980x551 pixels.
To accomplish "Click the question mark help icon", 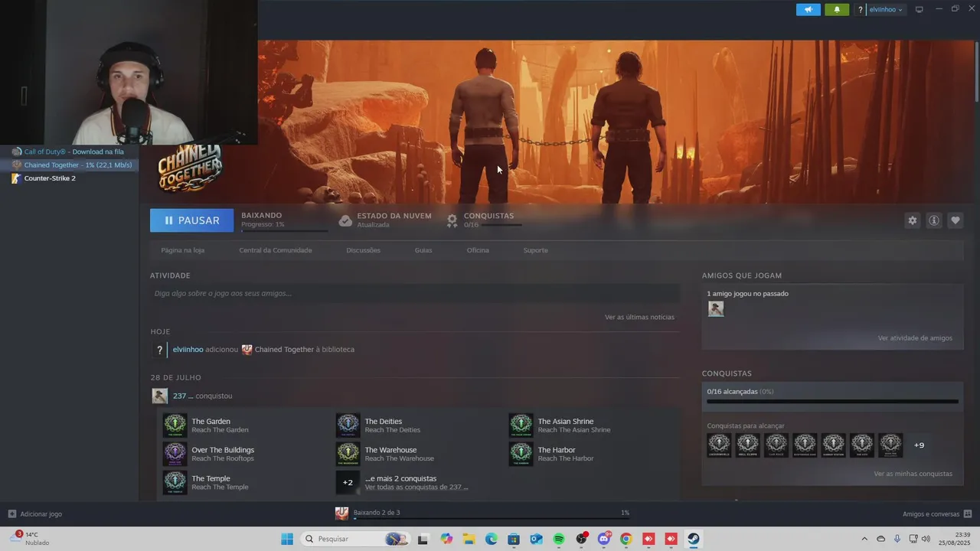I will coord(861,10).
